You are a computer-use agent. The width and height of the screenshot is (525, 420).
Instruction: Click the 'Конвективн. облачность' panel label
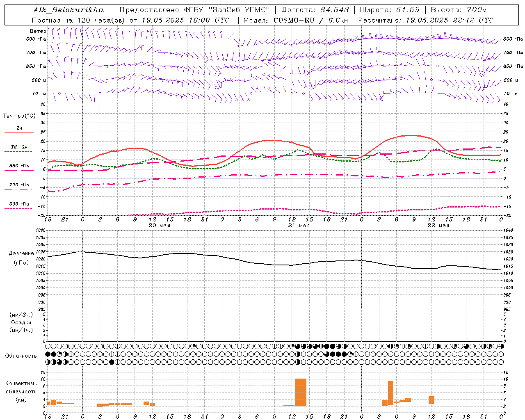pyautogui.click(x=21, y=388)
